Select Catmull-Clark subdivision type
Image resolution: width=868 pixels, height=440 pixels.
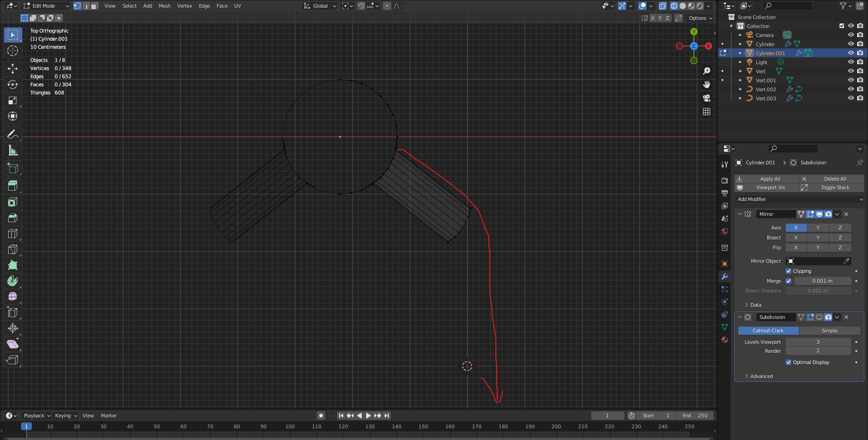pos(768,331)
